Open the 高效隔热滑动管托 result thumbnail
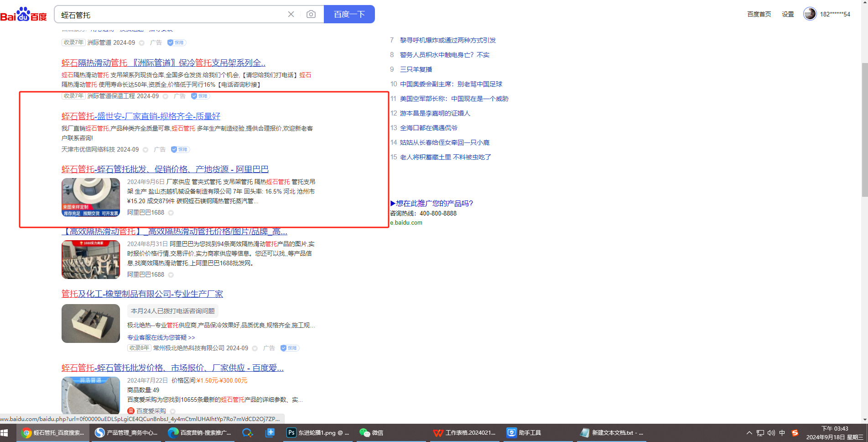Image resolution: width=868 pixels, height=442 pixels. (91, 259)
